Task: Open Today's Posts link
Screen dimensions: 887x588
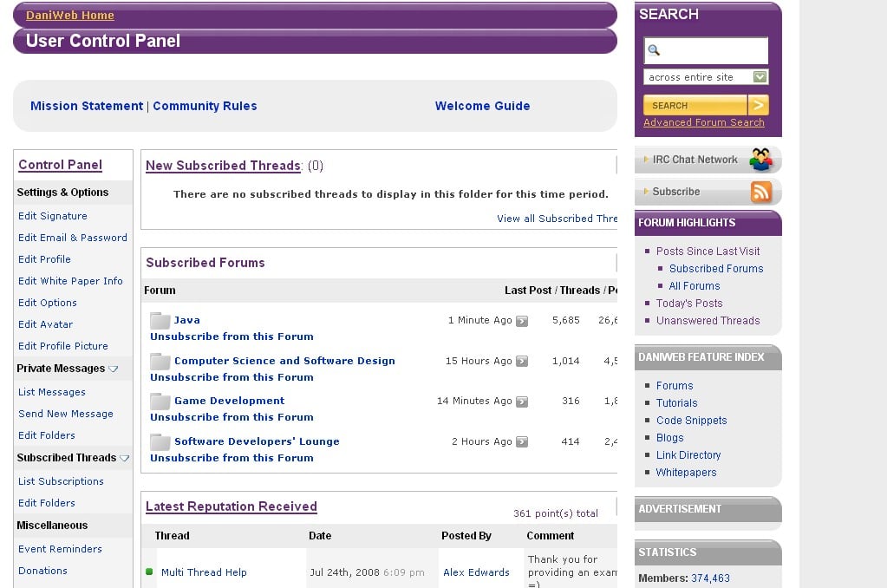Action: pos(689,304)
